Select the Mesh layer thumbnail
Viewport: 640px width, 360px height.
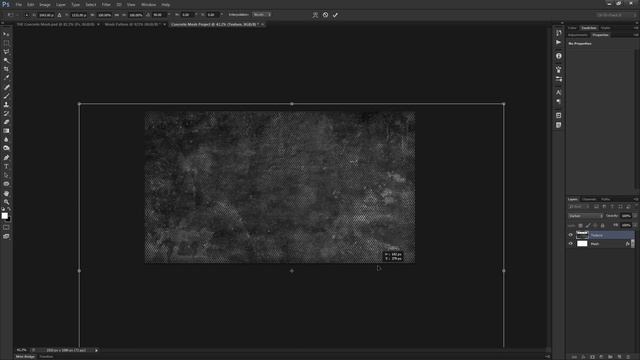[582, 244]
